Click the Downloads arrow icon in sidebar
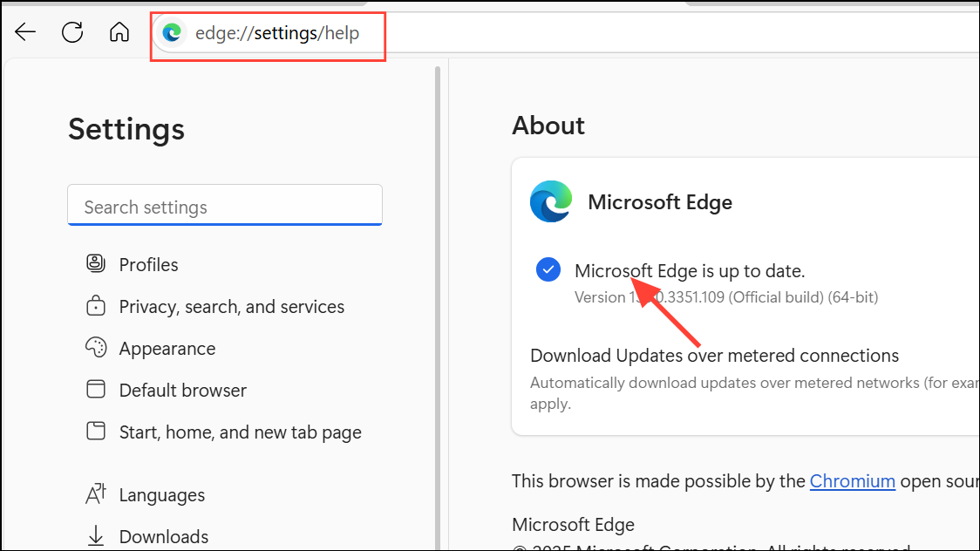980x551 pixels. coord(96,536)
